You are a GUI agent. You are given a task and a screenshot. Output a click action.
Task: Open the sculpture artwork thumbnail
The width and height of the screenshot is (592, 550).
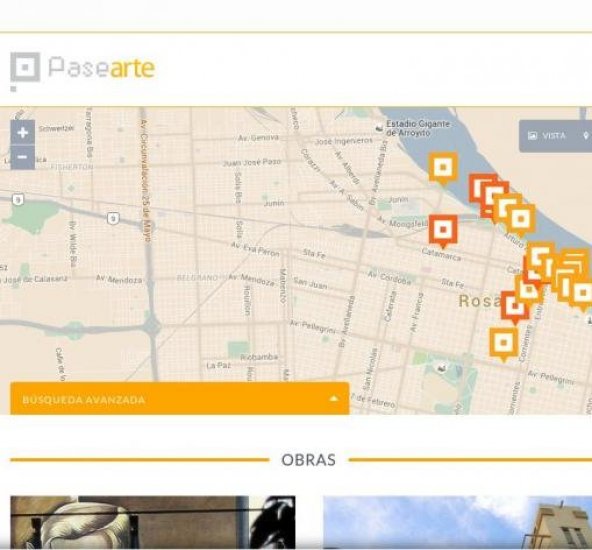[153, 522]
